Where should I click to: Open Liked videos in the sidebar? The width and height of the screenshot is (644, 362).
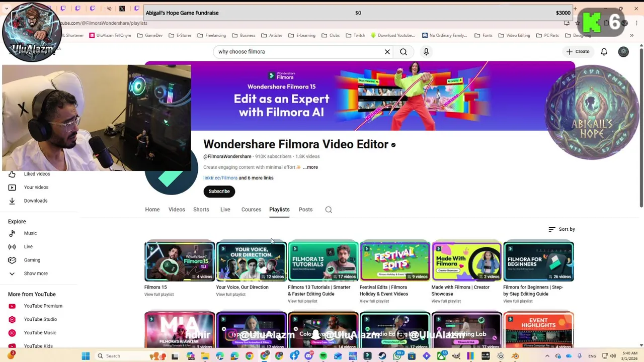tap(37, 174)
